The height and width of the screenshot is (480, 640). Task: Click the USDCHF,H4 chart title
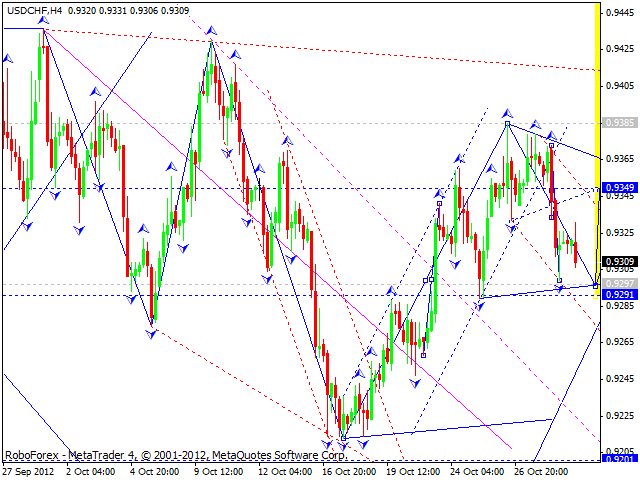tap(34, 11)
